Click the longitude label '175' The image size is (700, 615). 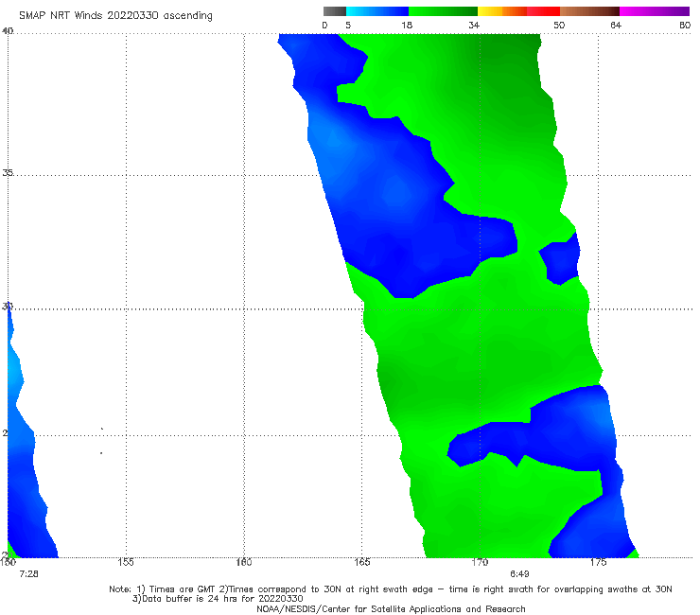click(598, 562)
